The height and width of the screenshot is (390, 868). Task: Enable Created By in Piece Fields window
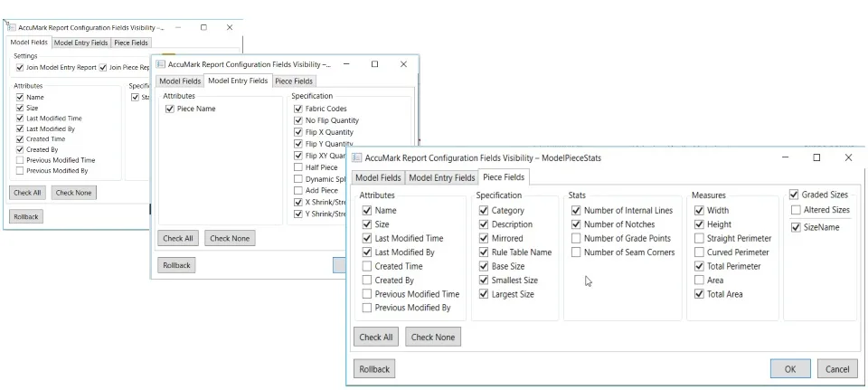pos(366,281)
